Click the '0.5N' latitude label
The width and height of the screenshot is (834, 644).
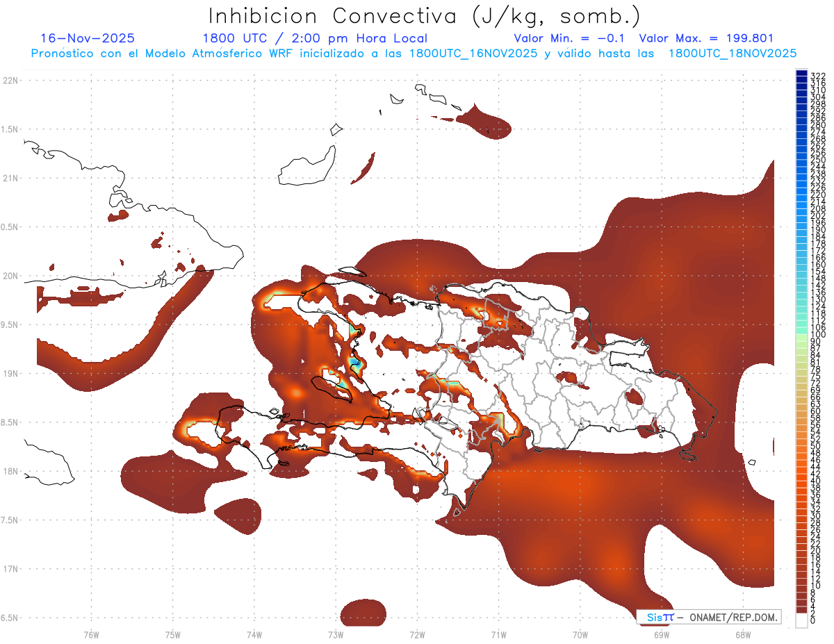click(x=10, y=227)
